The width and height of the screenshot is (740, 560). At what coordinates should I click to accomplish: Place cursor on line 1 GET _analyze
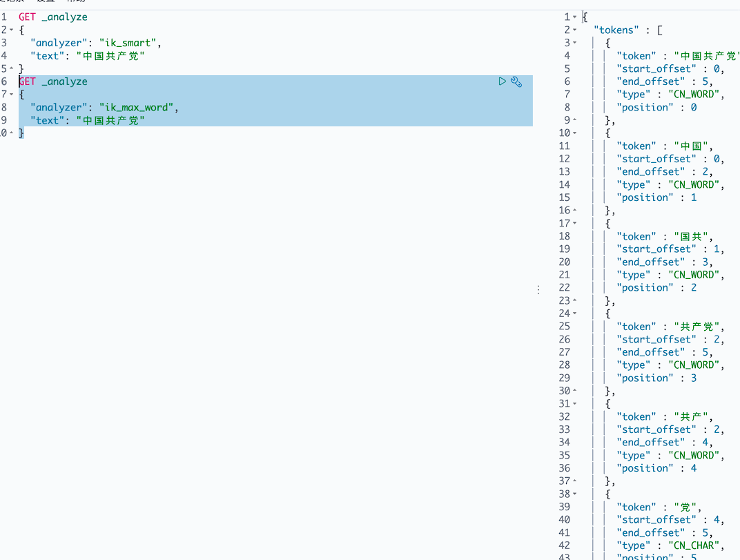click(x=53, y=17)
